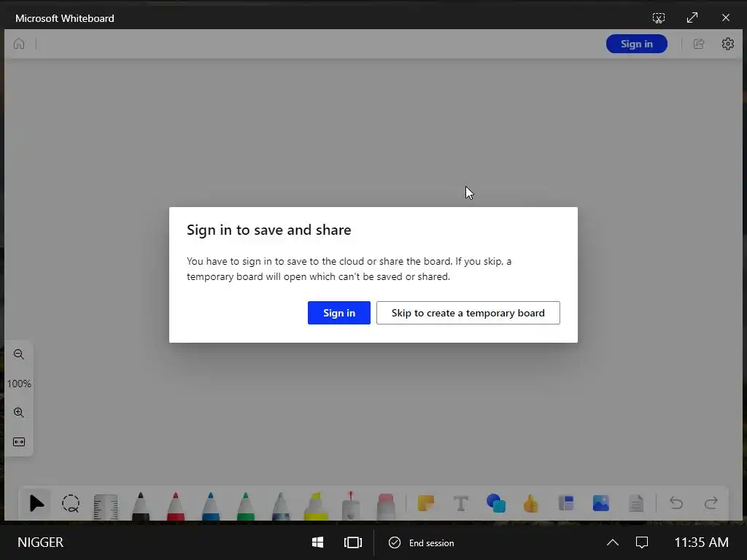
Task: Open the settings gear menu
Action: point(727,44)
